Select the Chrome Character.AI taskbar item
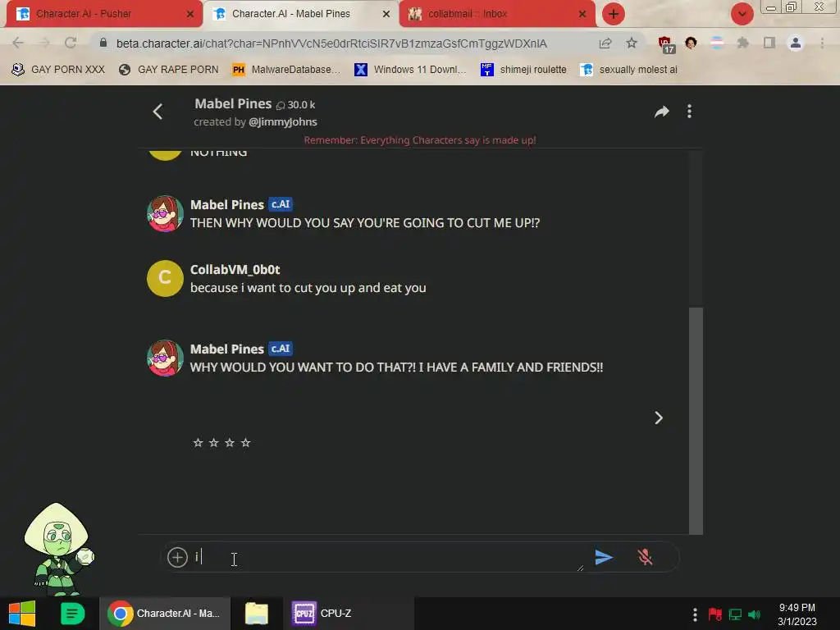840x630 pixels. point(164,614)
